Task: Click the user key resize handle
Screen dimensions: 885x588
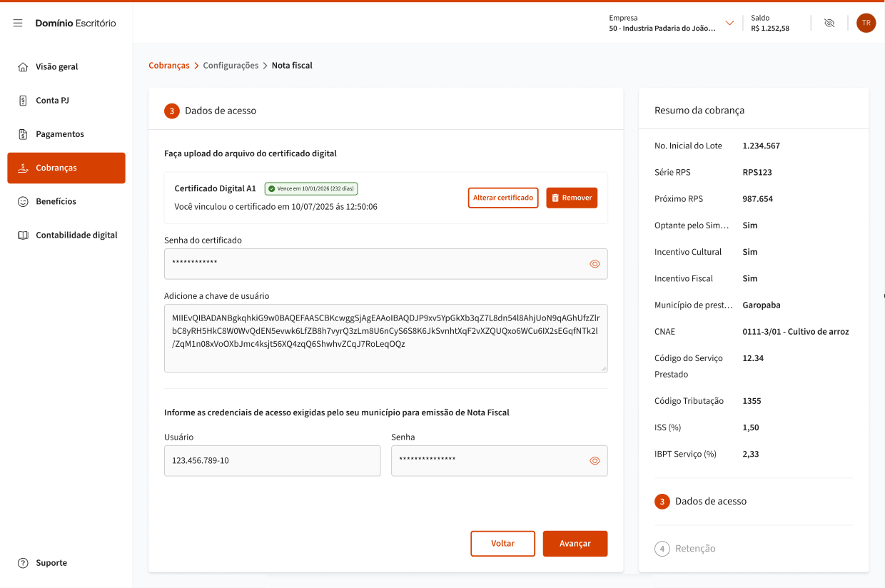Action: click(x=604, y=368)
